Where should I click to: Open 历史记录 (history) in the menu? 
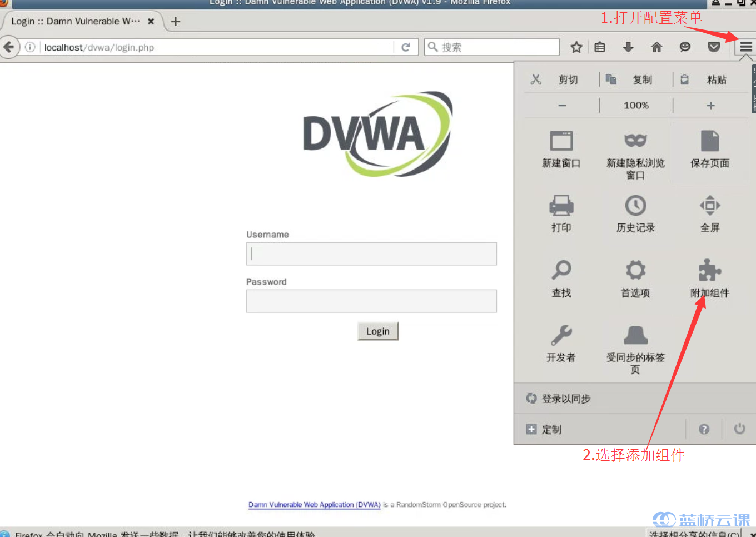click(x=635, y=213)
